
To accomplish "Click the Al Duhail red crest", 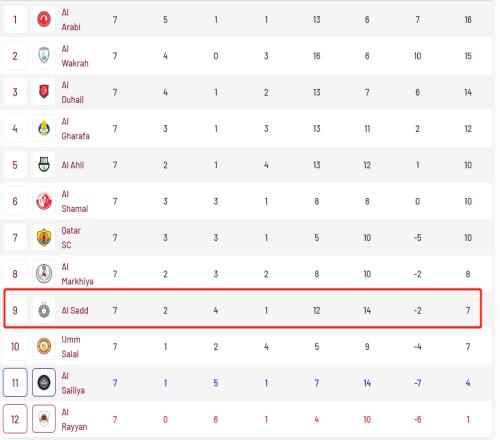I will click(44, 92).
